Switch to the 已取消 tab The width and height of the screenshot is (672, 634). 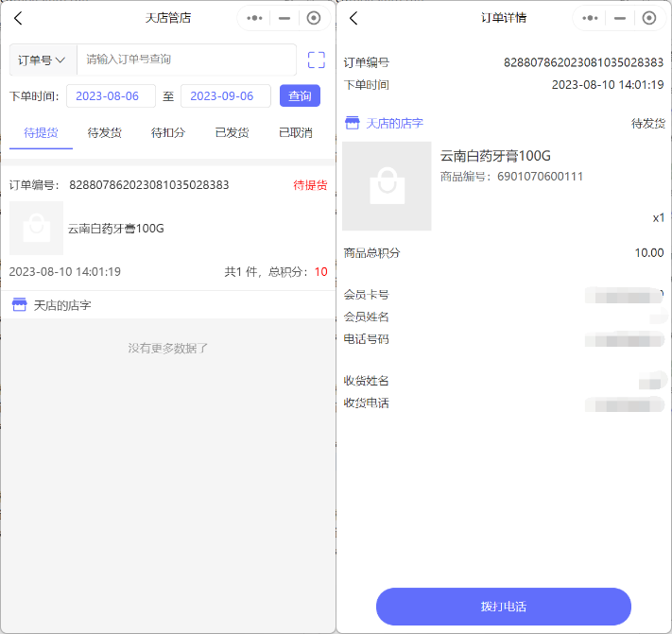[x=295, y=133]
